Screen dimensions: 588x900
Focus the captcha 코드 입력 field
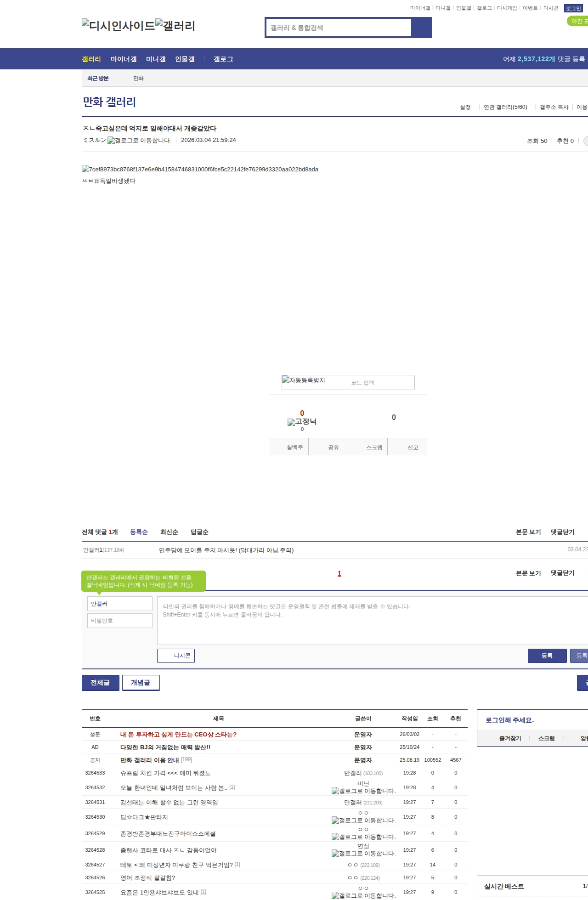380,383
